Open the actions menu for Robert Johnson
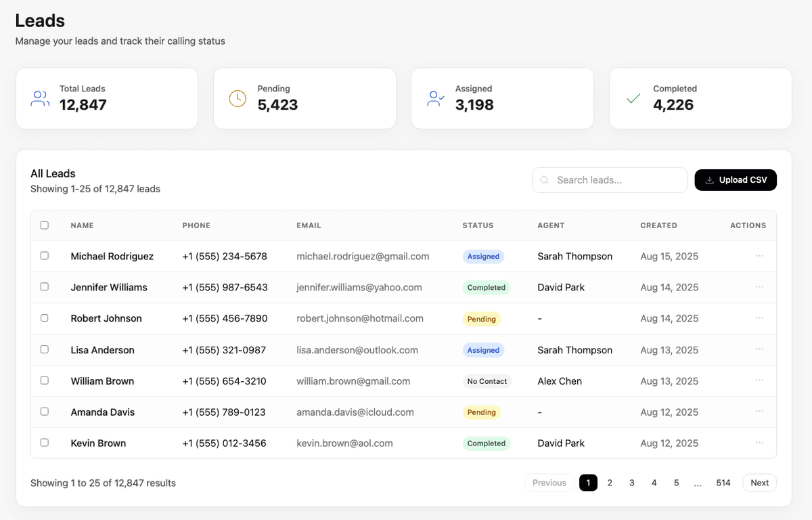 [759, 318]
